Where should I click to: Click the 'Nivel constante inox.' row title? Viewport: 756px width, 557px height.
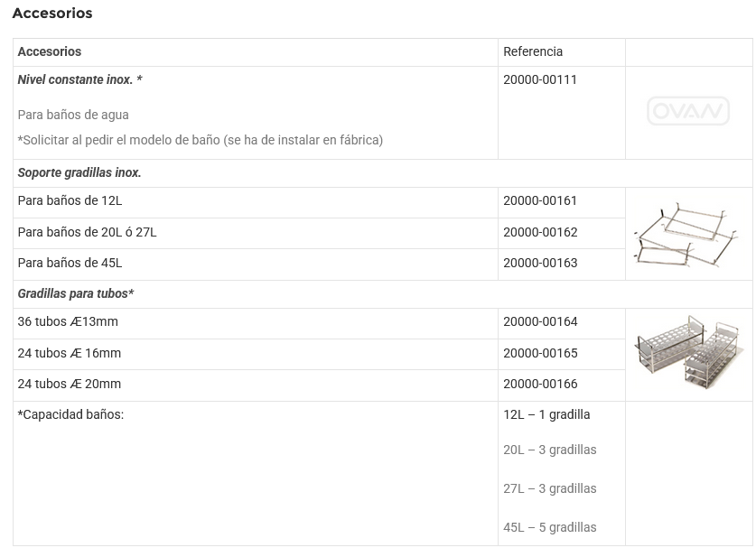tap(79, 79)
